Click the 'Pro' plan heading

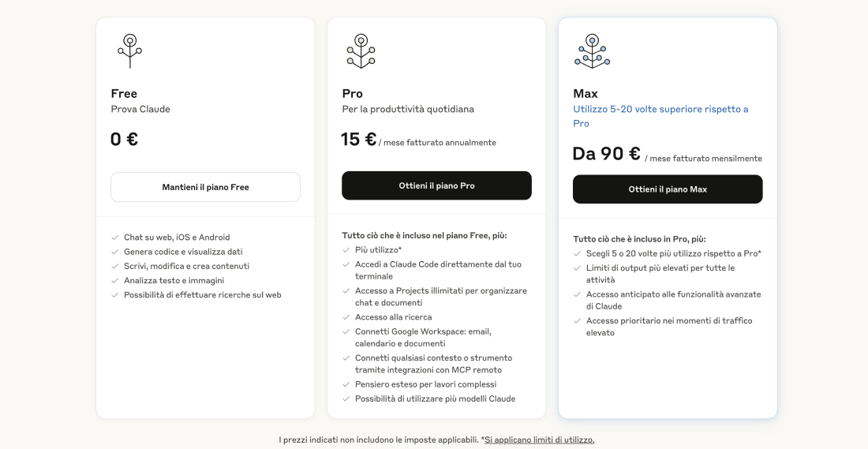353,94
